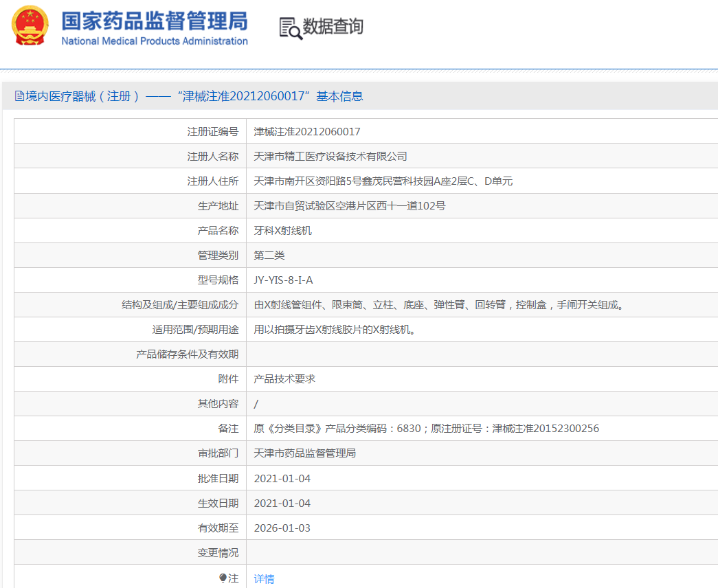Click the national emblem logo
This screenshot has height=588, width=718.
coord(30,26)
